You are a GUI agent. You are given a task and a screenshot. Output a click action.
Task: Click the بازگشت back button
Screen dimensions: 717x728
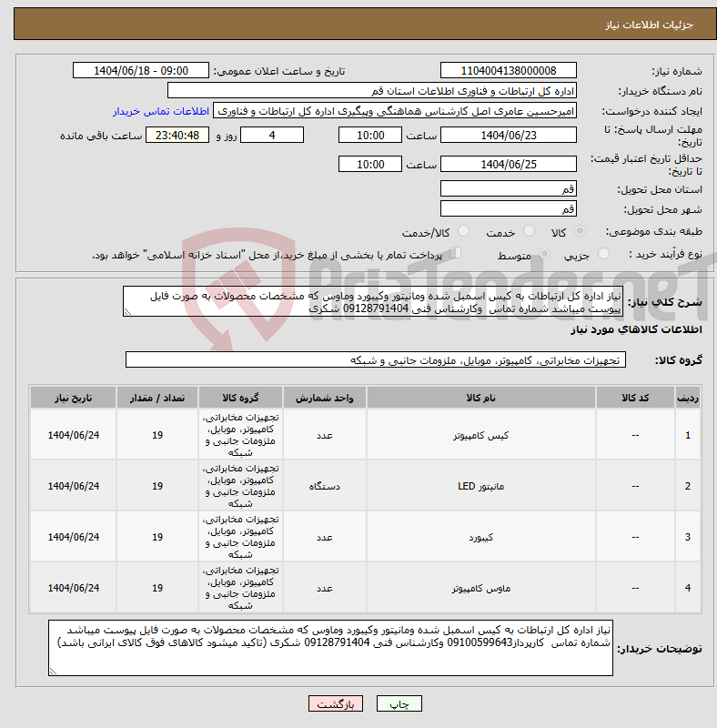coord(336,703)
